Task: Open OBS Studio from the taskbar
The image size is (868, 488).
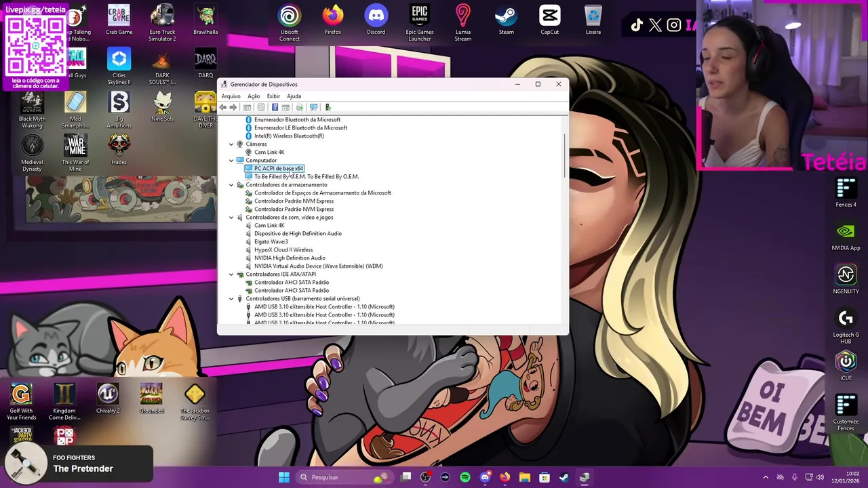Action: point(425,477)
